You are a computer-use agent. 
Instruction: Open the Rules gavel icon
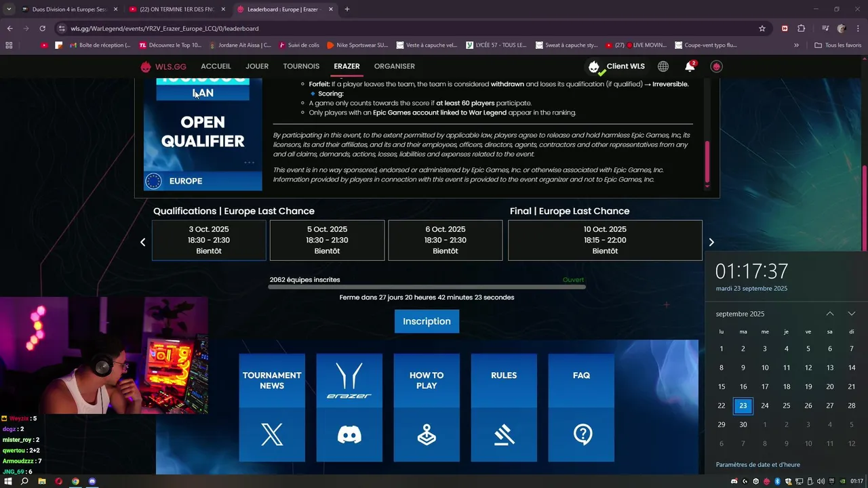point(504,435)
